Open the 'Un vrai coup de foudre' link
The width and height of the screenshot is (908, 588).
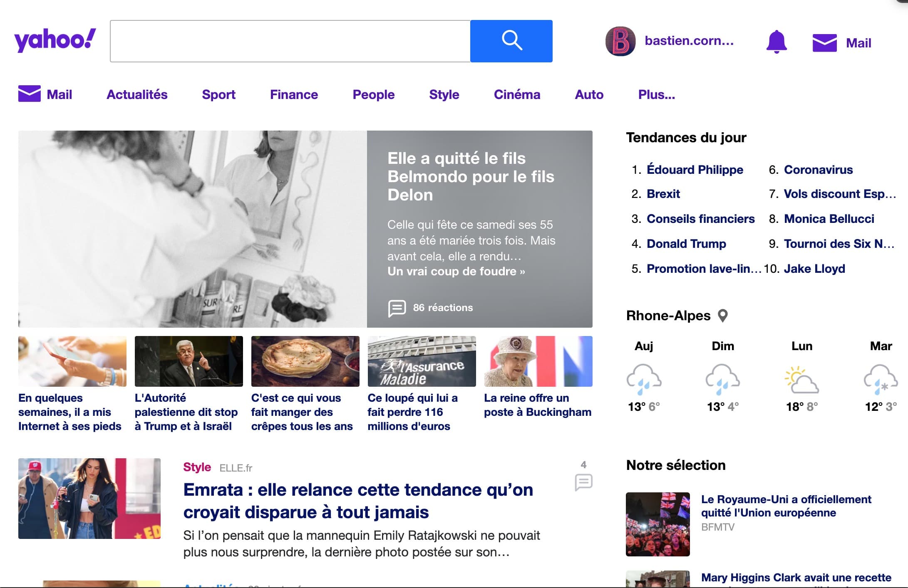pos(456,272)
